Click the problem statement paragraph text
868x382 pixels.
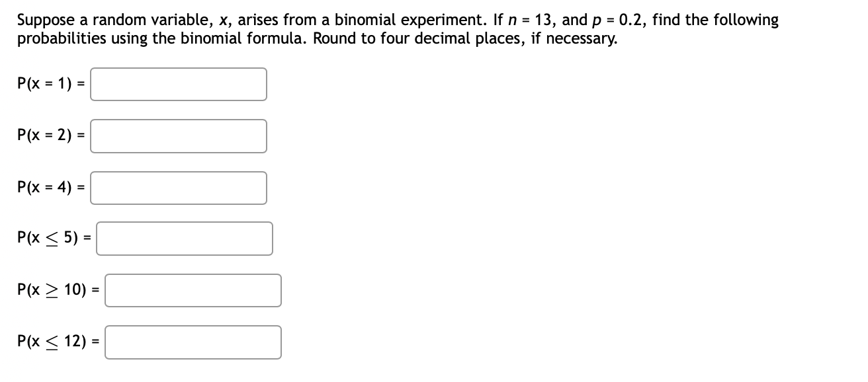click(x=397, y=29)
